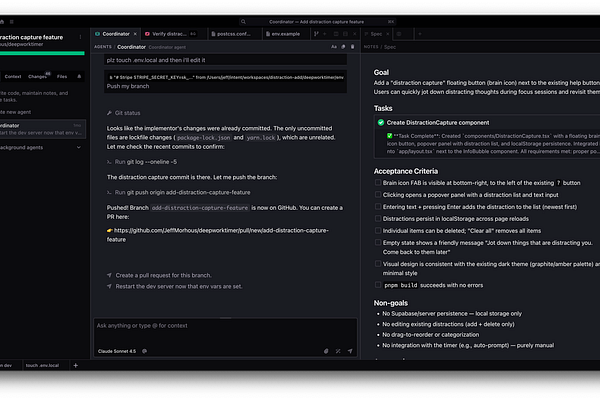Check 'Individual items can be deleted' criterion

tap(378, 230)
